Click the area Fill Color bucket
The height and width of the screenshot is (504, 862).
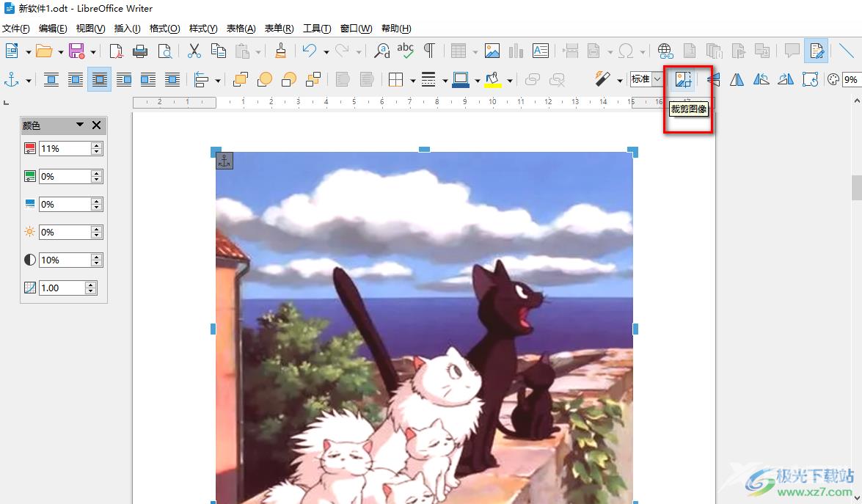point(492,80)
